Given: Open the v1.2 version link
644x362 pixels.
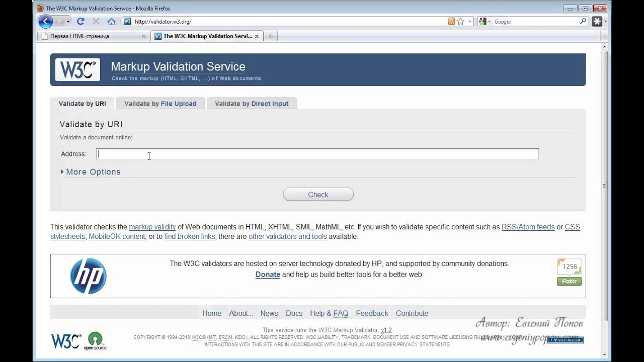Looking at the screenshot, I should click(x=386, y=330).
